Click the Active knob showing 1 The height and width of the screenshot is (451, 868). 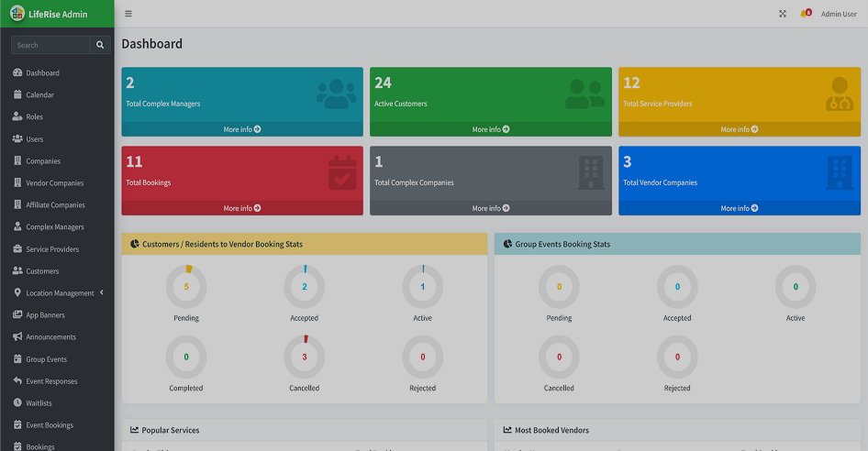point(422,286)
